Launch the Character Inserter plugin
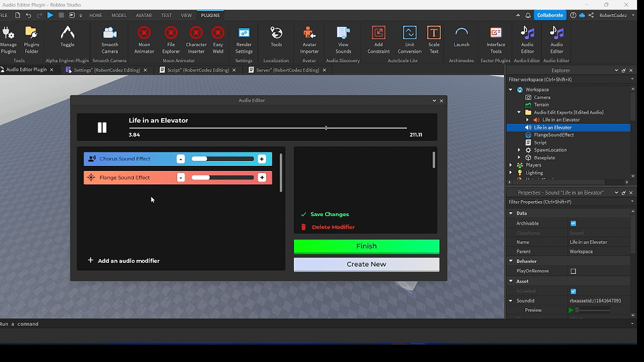The width and height of the screenshot is (644, 362). (x=196, y=40)
